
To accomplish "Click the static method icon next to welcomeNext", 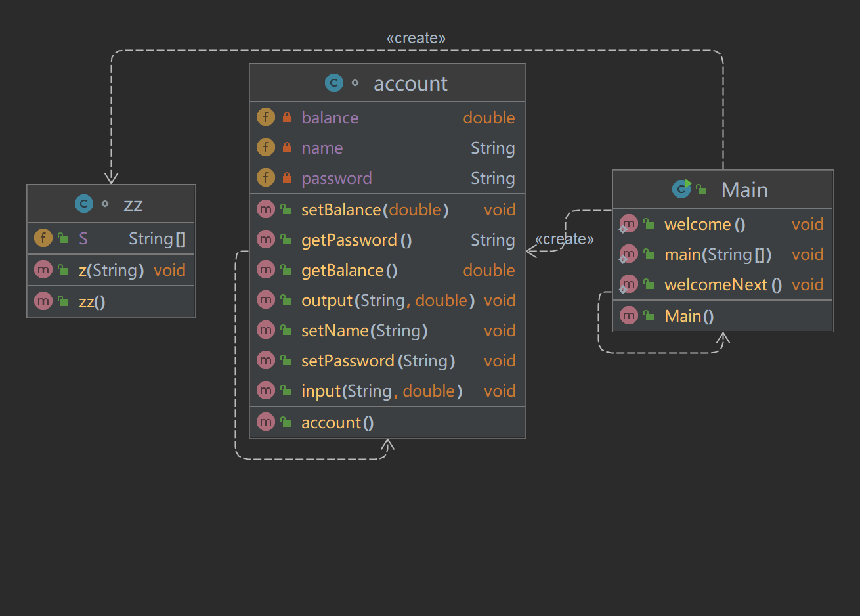I will click(x=628, y=284).
